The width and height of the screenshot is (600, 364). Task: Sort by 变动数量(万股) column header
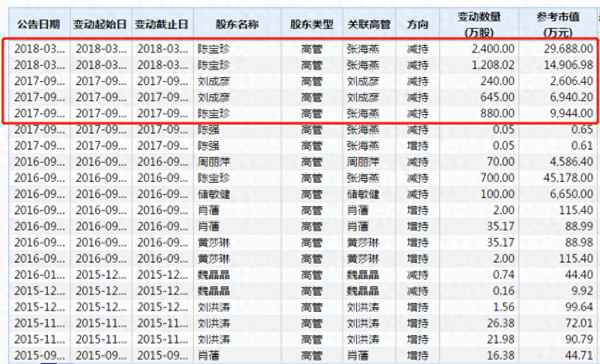click(x=479, y=24)
